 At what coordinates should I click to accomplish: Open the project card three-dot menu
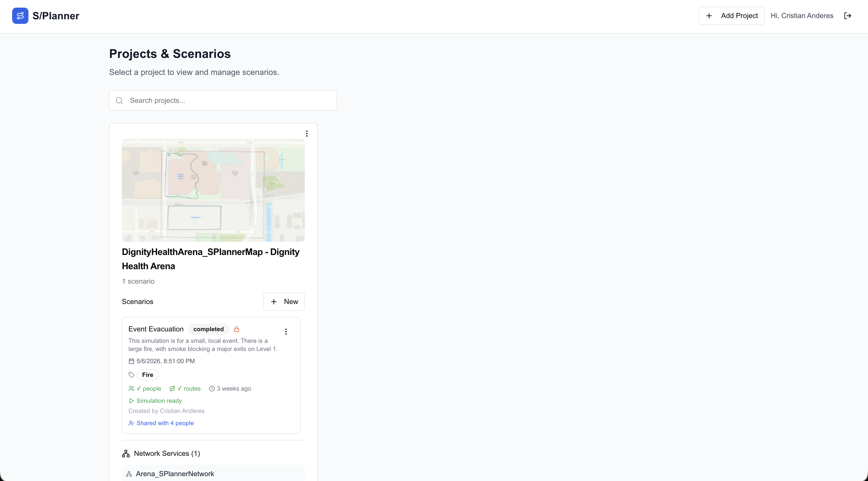307,134
